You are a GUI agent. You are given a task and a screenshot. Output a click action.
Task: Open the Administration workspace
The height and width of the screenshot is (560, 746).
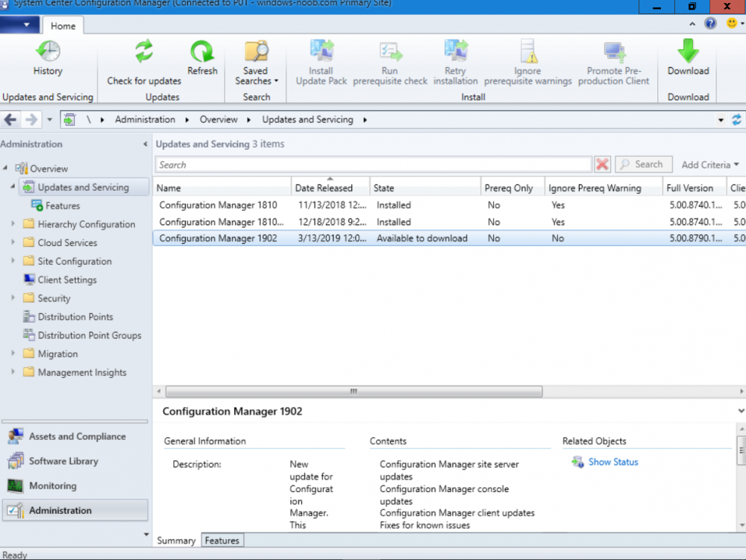click(75, 511)
